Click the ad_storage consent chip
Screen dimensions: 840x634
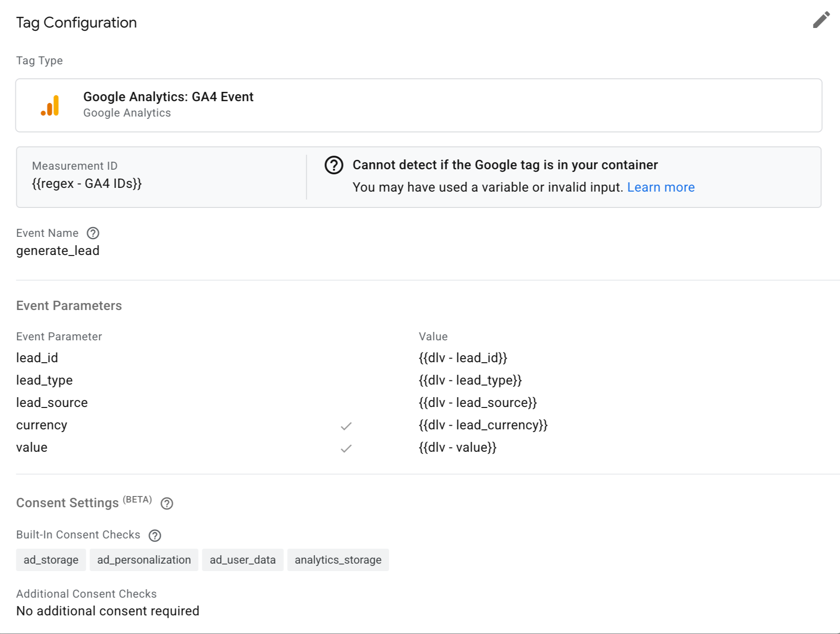51,560
